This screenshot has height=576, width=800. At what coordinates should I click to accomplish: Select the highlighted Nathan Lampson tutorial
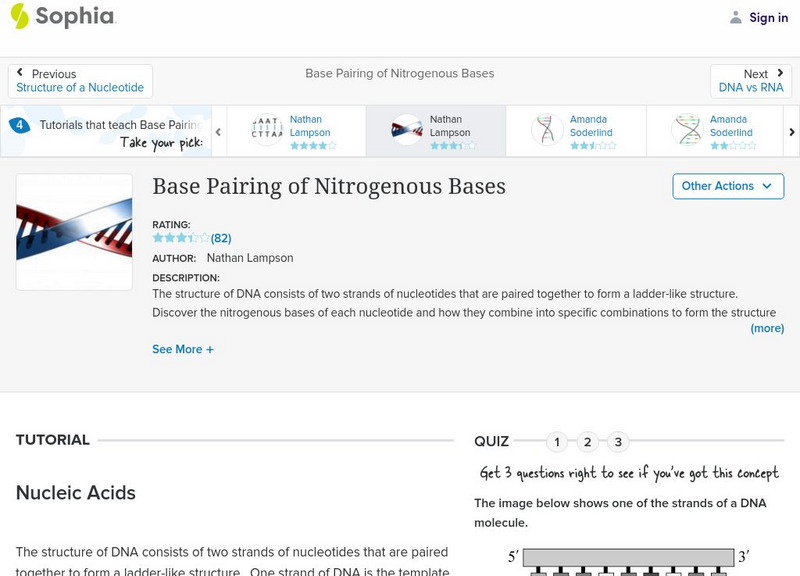pyautogui.click(x=435, y=131)
